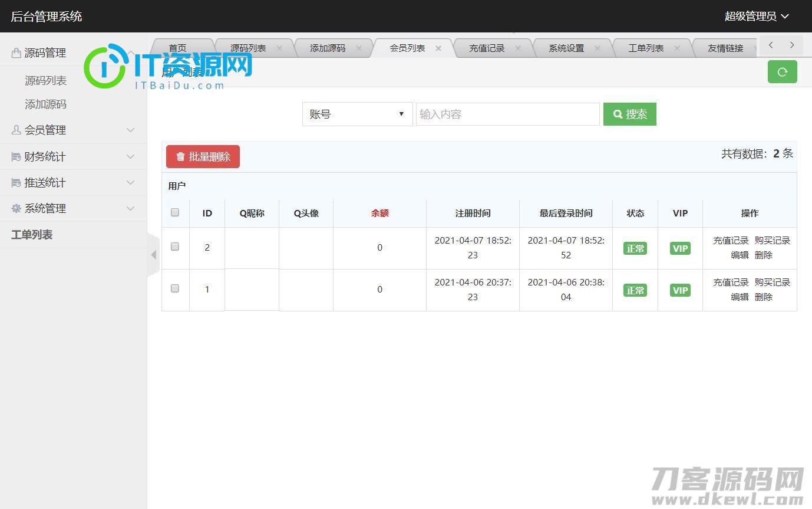
Task: Switch to the 充值记录 tab
Action: click(x=487, y=48)
